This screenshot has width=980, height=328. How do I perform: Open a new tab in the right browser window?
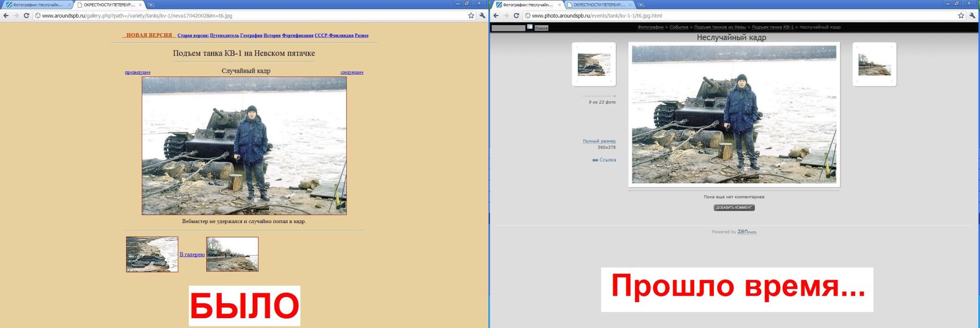pos(640,5)
